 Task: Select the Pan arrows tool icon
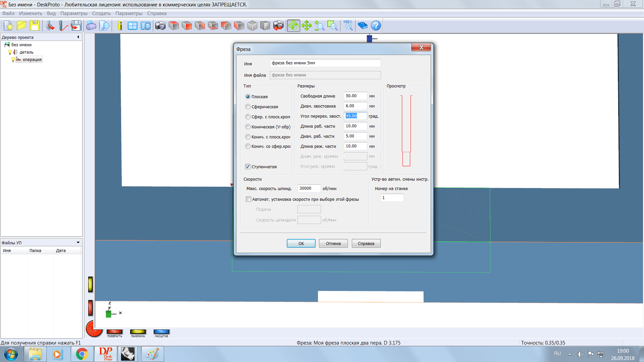307,26
